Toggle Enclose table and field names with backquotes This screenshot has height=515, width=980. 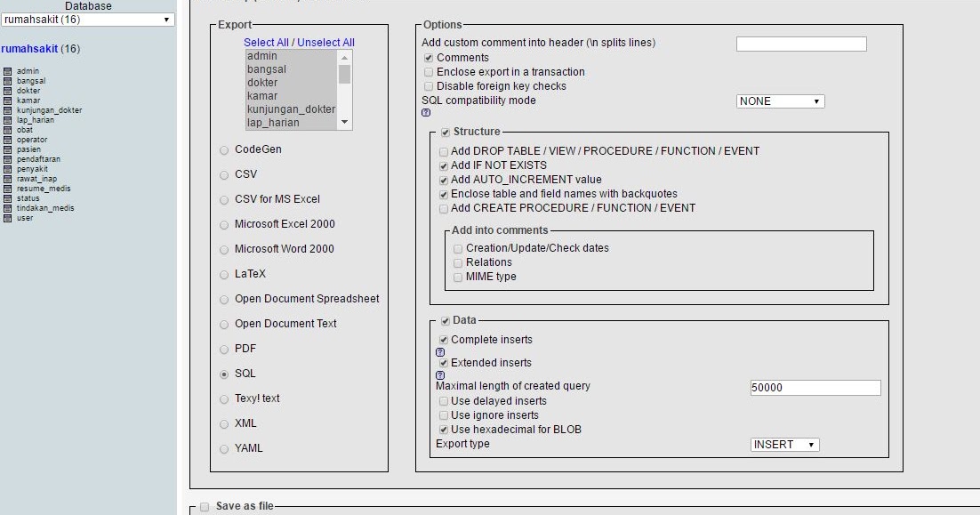tap(444, 195)
